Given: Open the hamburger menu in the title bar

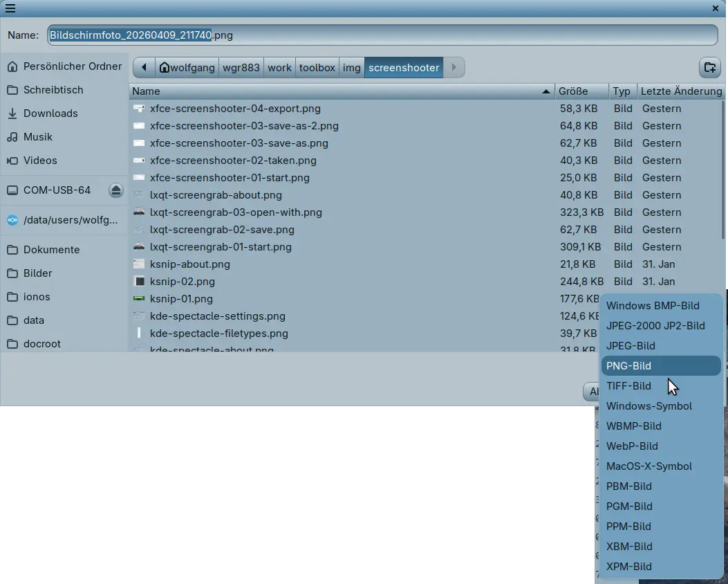Looking at the screenshot, I should tap(10, 8).
